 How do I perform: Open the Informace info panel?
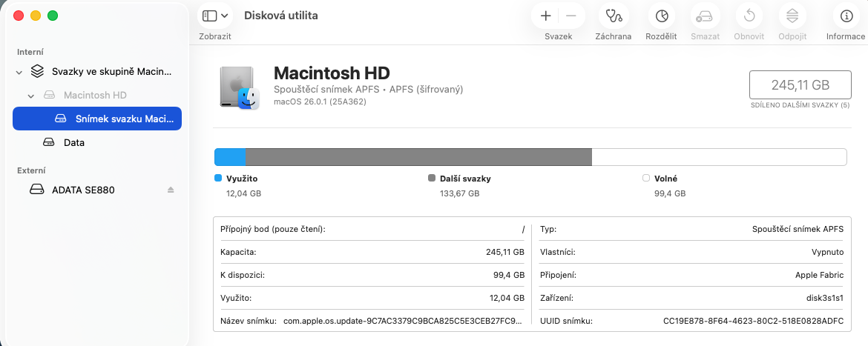point(846,16)
